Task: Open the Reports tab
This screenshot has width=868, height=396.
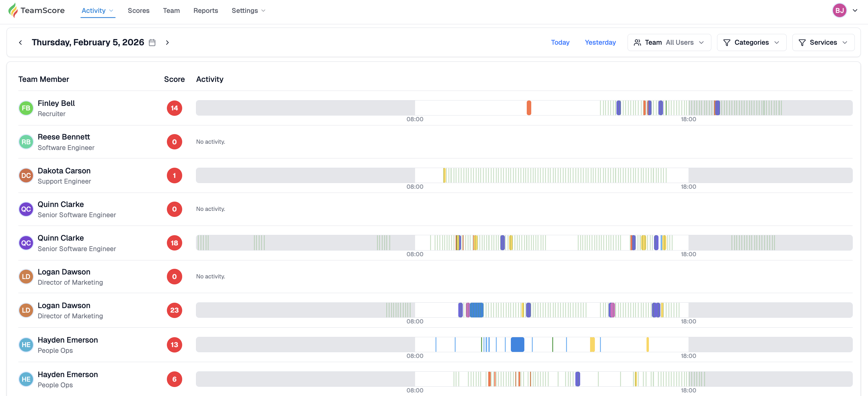Action: click(206, 10)
